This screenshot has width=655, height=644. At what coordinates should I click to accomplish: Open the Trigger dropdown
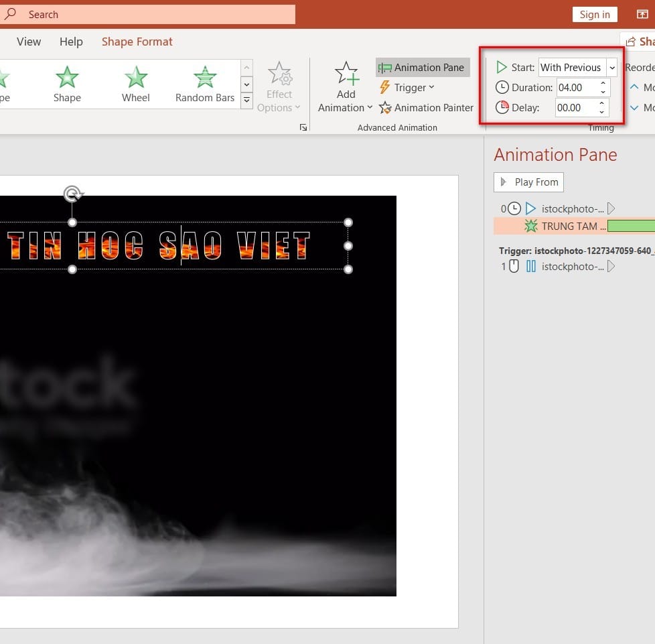(407, 87)
